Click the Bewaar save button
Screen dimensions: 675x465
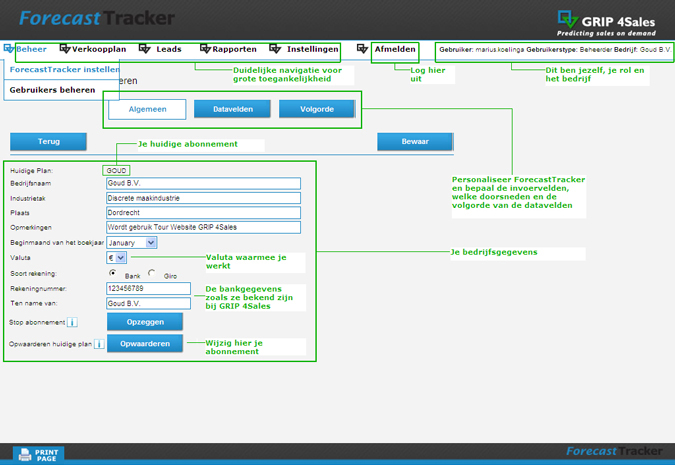tap(415, 142)
